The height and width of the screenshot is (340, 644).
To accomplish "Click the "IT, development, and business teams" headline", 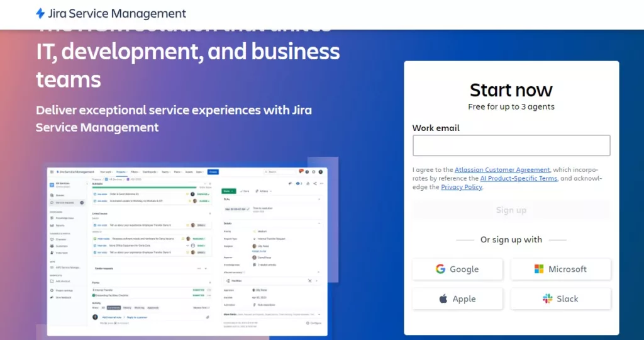I will (187, 65).
